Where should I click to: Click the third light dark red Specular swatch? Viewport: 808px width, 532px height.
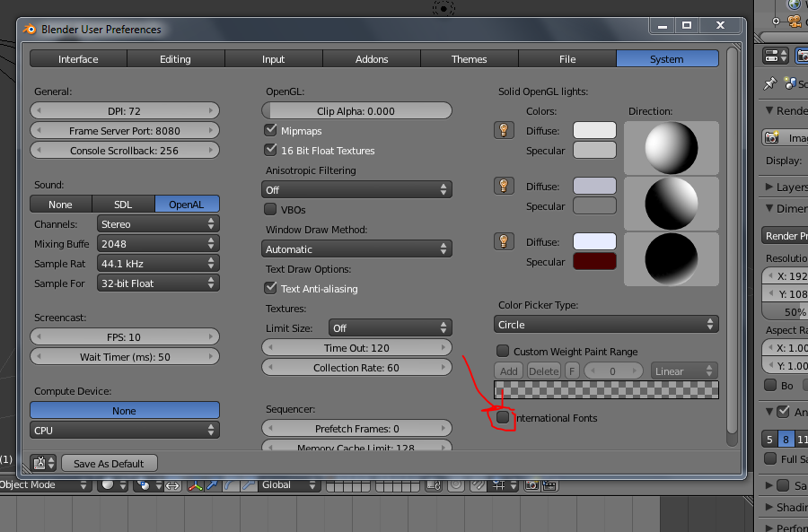coord(594,261)
